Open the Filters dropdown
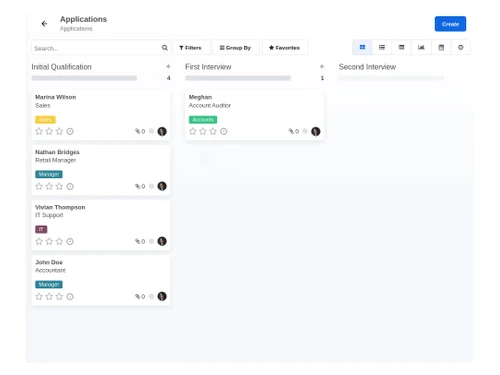 [190, 48]
